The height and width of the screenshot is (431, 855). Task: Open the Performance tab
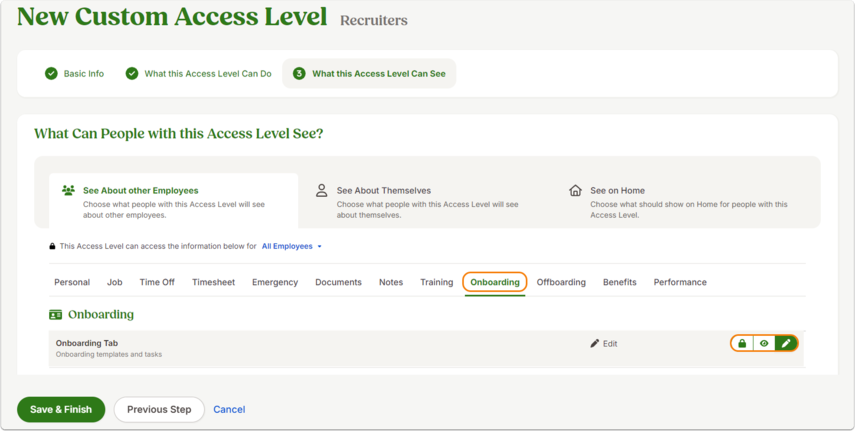(x=680, y=282)
